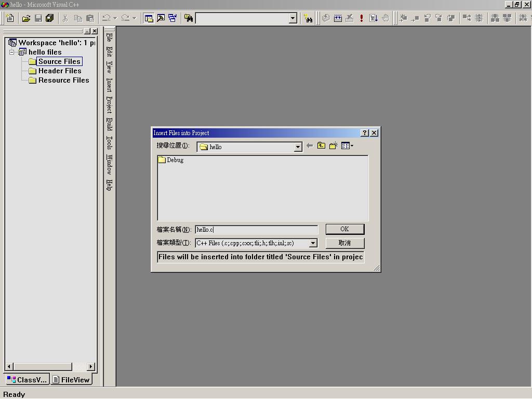
Task: Go back using dialog's left arrow icon
Action: point(310,146)
